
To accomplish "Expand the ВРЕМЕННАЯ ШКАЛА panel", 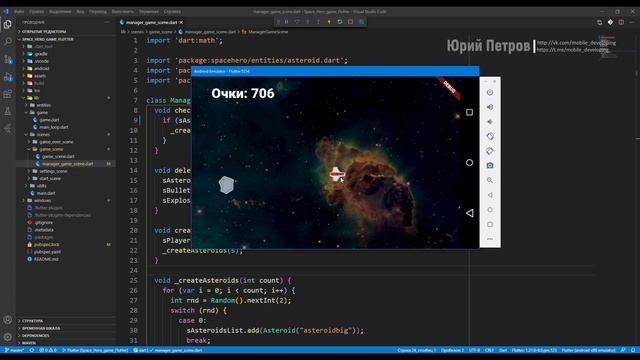I will click(66, 329).
